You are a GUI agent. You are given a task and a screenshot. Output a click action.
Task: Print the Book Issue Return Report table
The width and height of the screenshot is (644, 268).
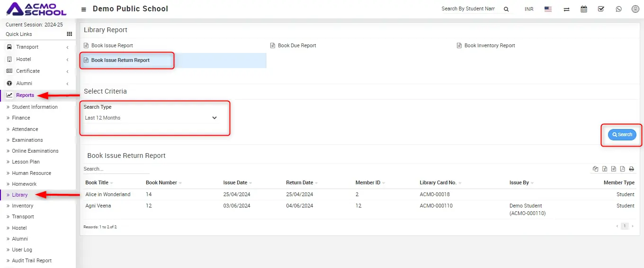pos(631,169)
